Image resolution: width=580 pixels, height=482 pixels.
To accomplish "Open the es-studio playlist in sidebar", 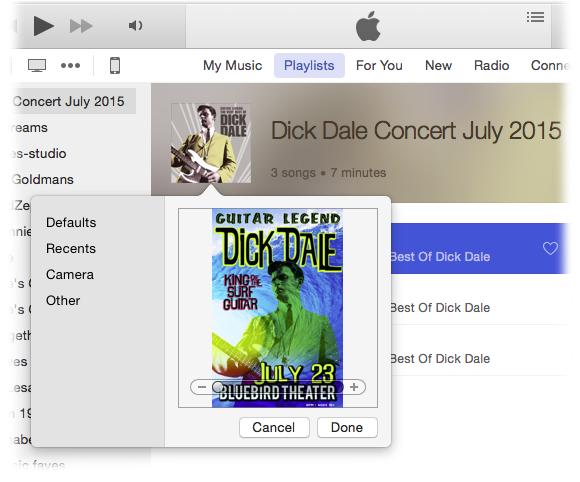I will (38, 154).
